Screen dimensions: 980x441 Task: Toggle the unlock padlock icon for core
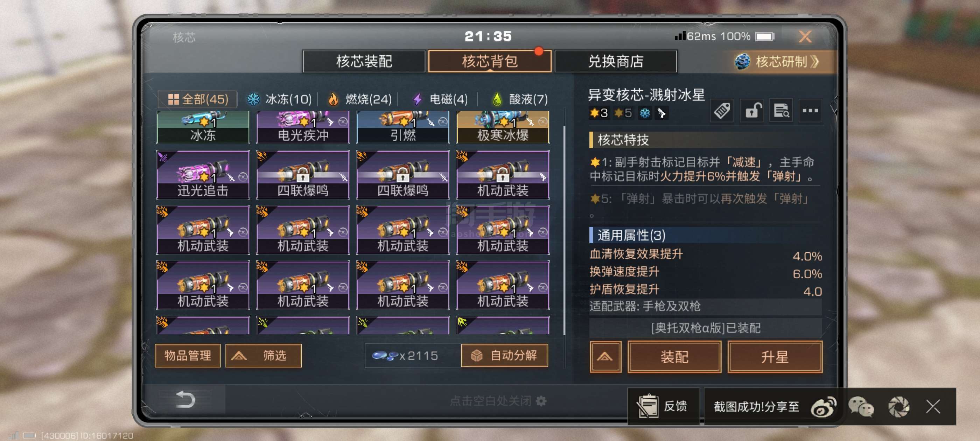752,111
